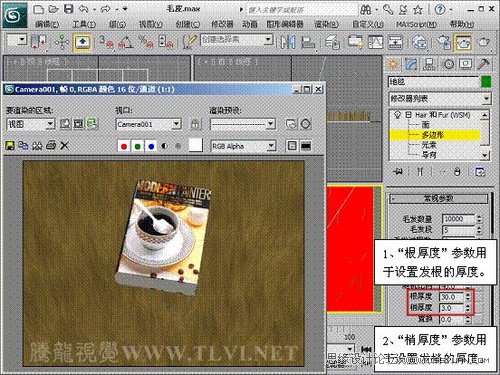Click the binoculars search icon

point(366,10)
